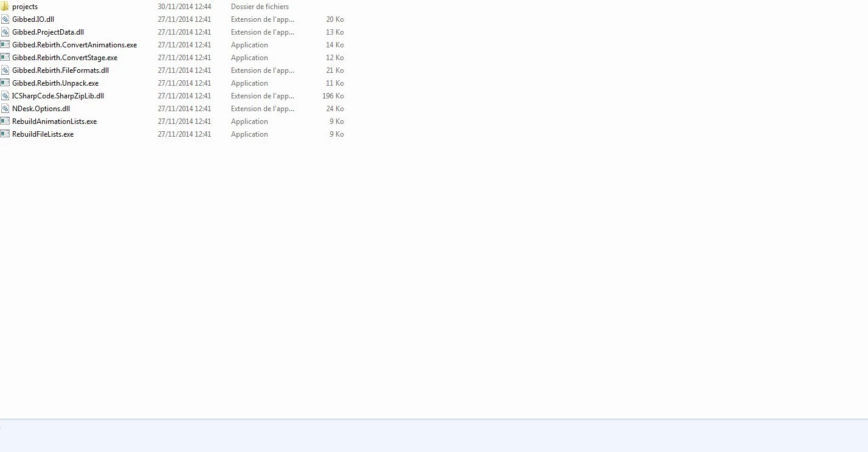Click the Gibbed.IO.dll file icon

point(5,19)
